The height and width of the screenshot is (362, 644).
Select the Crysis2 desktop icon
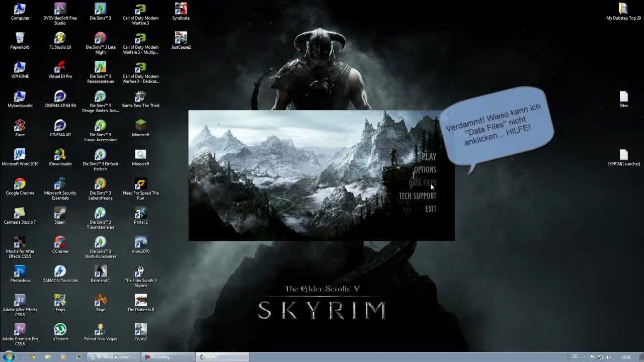pos(141,333)
